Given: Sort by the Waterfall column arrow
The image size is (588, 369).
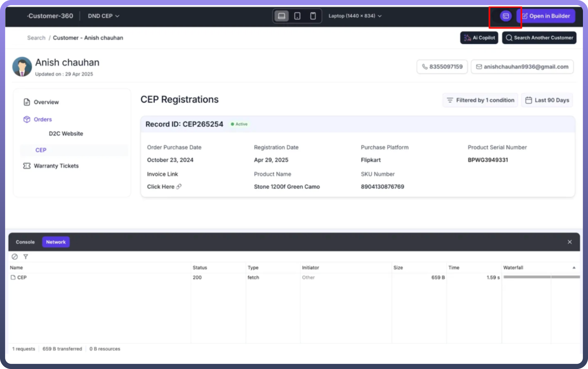Looking at the screenshot, I should [x=574, y=268].
